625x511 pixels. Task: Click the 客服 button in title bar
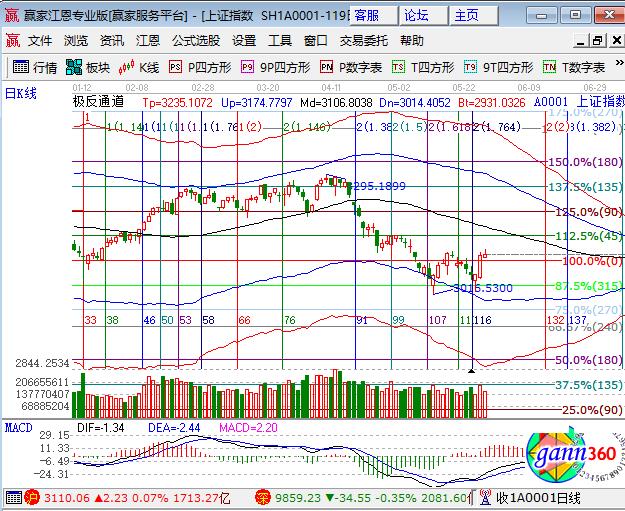click(x=366, y=15)
